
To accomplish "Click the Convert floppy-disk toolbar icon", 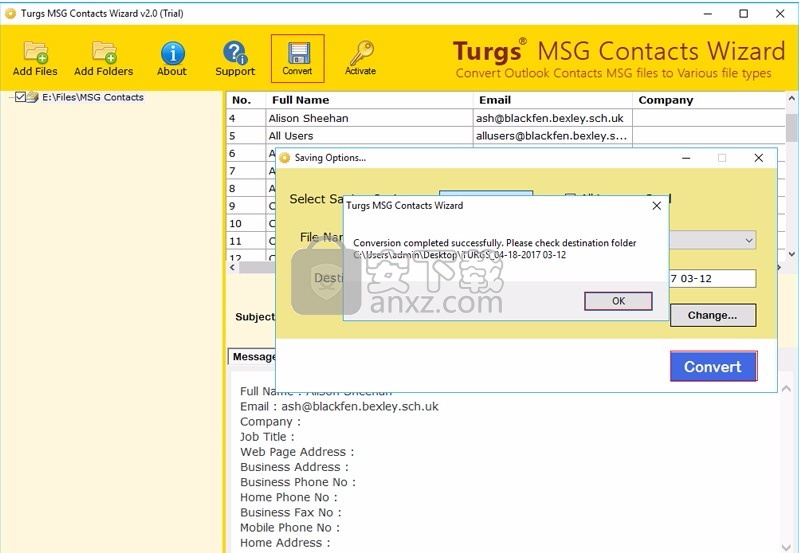I will pos(298,58).
